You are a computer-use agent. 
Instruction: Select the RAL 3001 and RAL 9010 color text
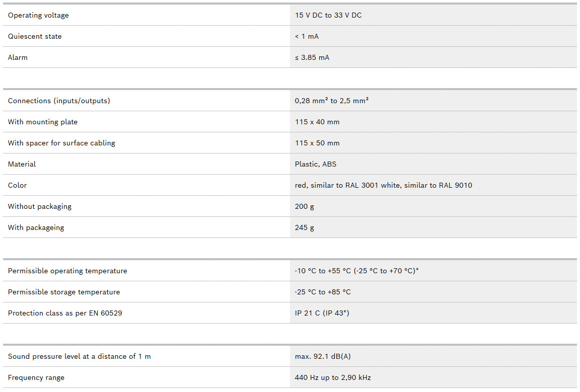384,185
